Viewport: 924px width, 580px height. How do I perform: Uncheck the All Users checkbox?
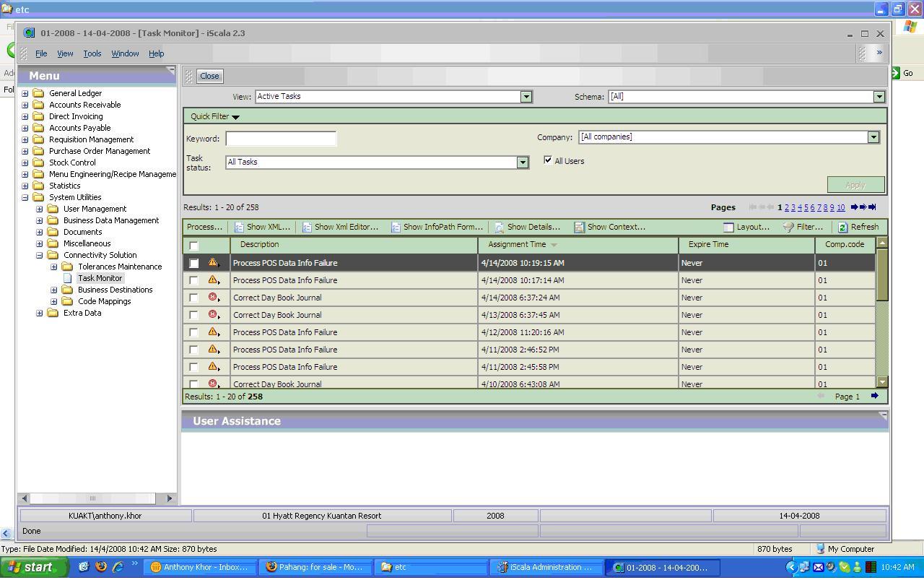[x=548, y=160]
